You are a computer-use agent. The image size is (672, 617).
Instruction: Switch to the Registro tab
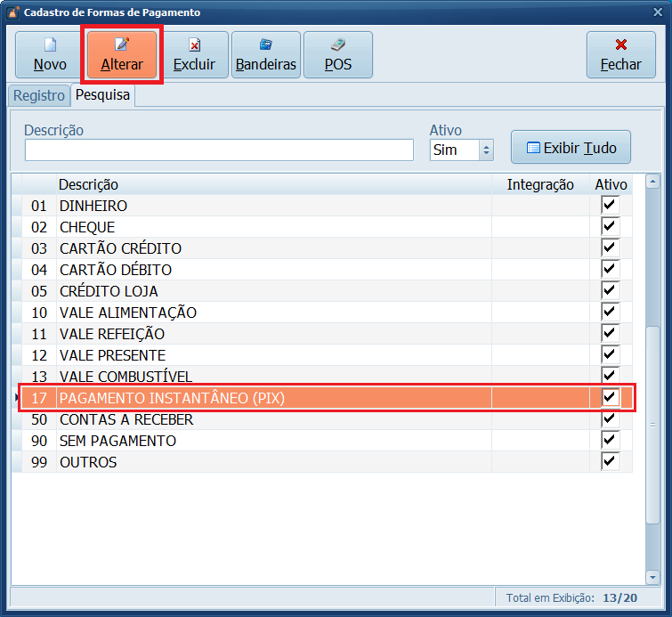38,95
